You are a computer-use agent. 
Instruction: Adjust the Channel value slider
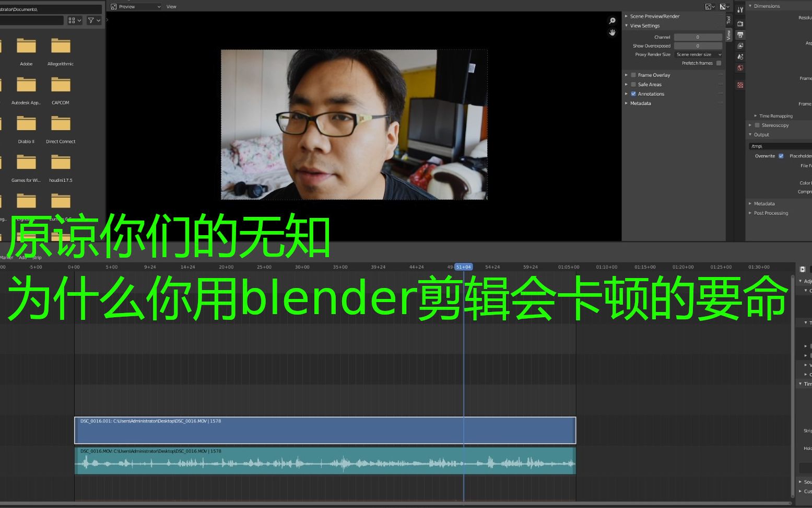[x=698, y=37]
